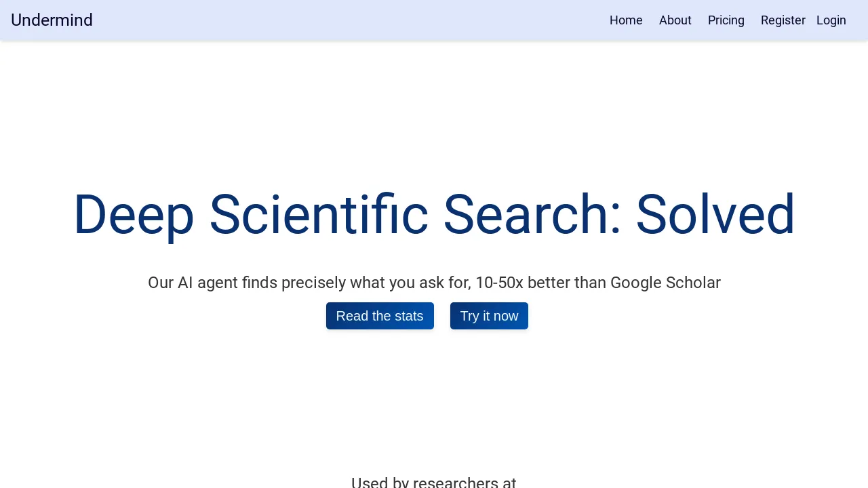
Task: Click the "Used by researchers at" text
Action: (x=434, y=482)
